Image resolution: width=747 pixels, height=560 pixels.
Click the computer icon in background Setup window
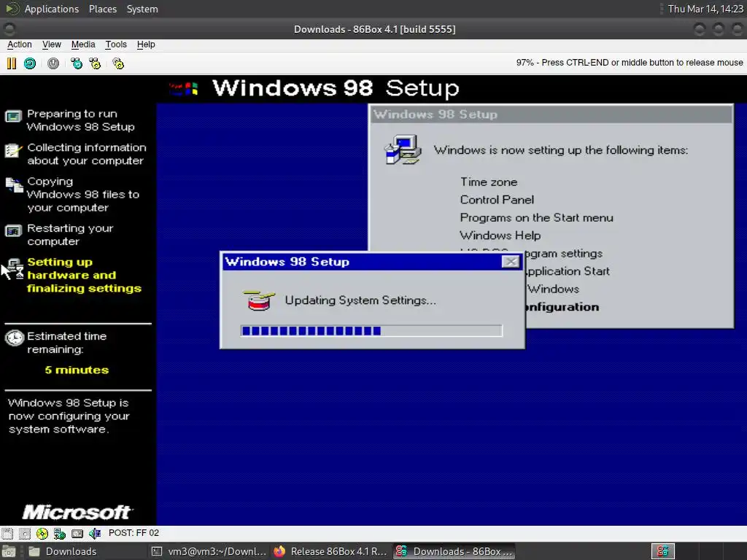pos(403,149)
